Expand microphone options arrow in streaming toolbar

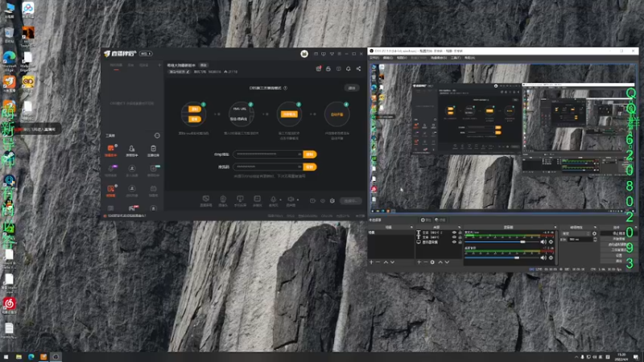pos(280,200)
